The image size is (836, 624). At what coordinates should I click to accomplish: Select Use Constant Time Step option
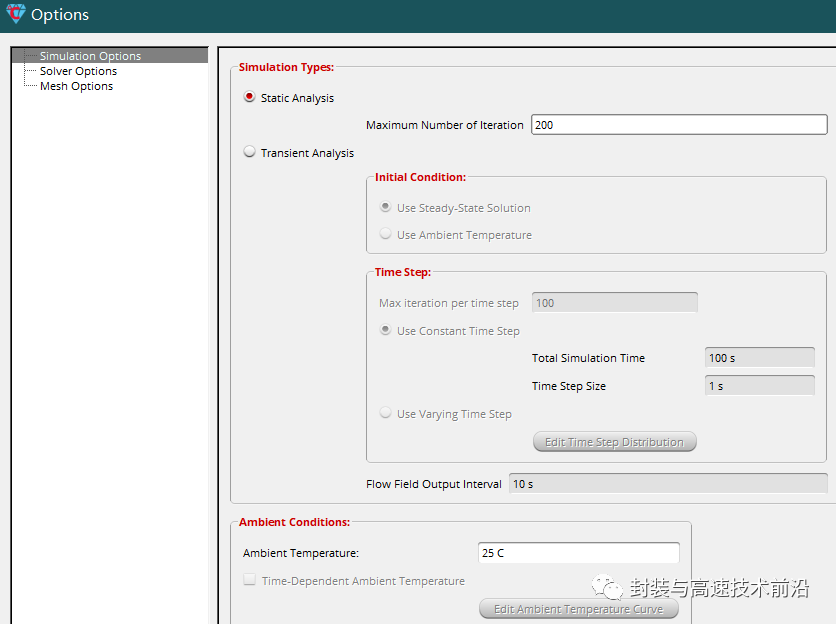[x=385, y=330]
